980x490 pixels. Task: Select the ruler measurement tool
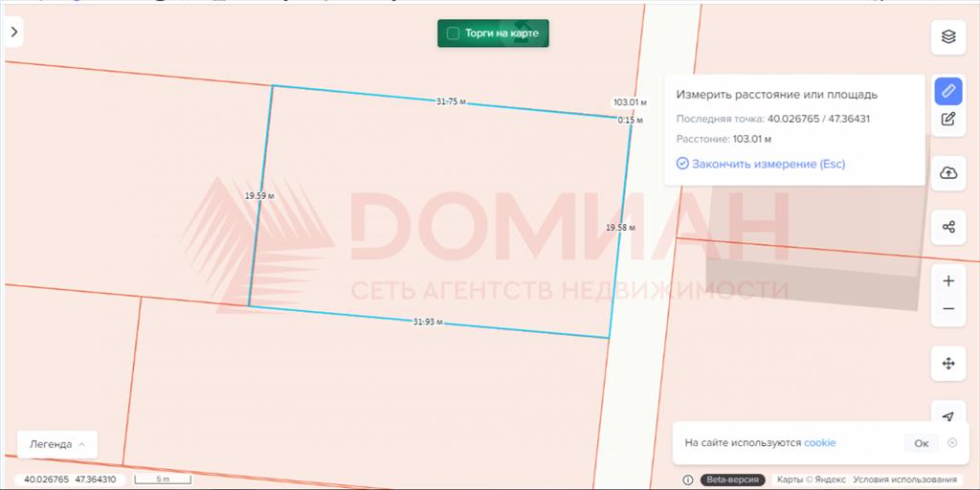(948, 91)
